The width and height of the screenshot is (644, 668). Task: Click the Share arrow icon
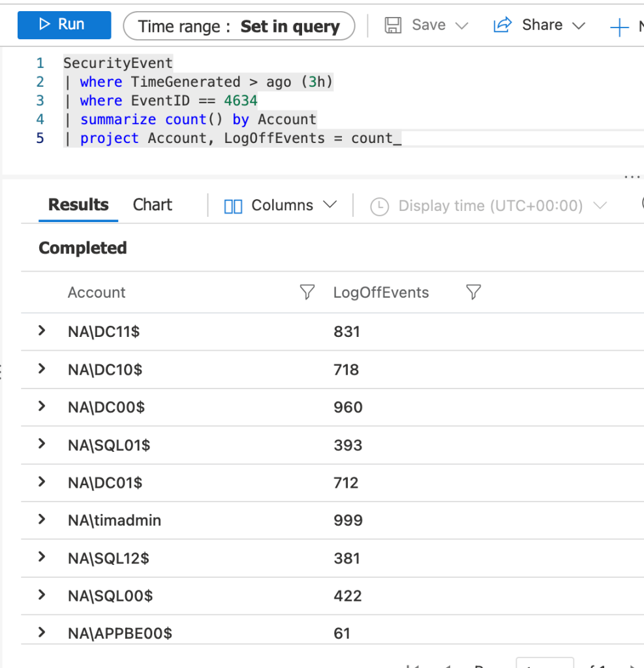pos(502,25)
